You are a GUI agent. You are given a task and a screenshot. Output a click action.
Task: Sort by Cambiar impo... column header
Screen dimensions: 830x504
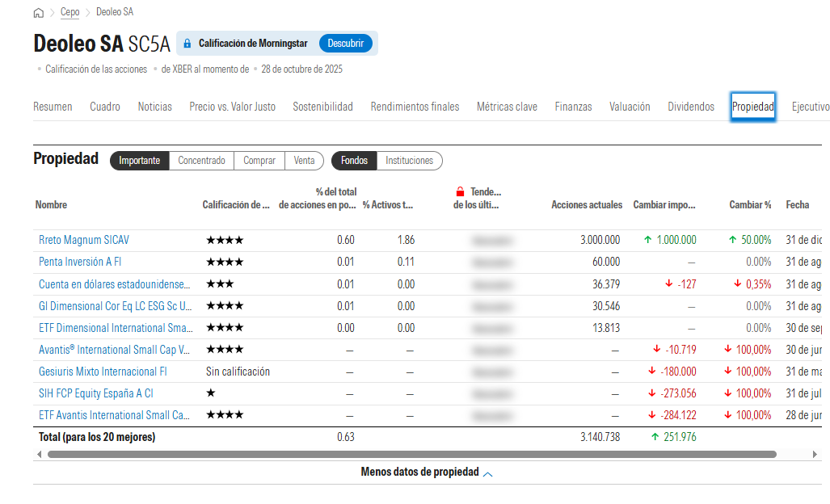click(x=664, y=204)
